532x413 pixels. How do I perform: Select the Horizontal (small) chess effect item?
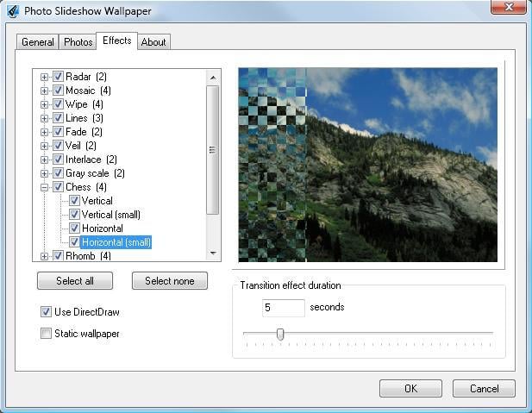[x=116, y=242]
